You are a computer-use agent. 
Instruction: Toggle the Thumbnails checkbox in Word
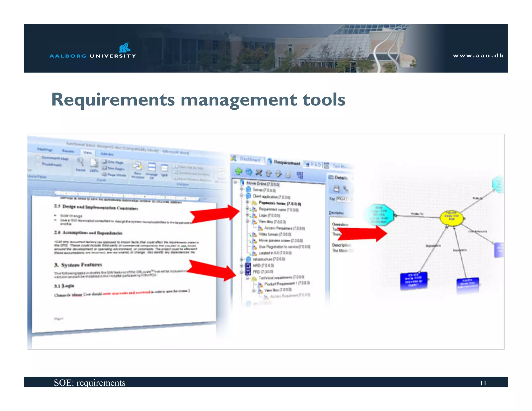(x=38, y=163)
